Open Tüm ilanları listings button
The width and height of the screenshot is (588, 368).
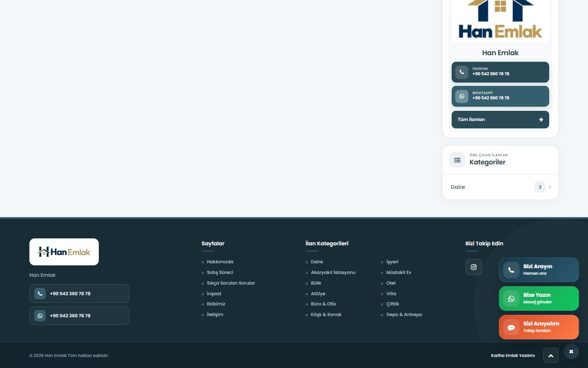click(500, 120)
